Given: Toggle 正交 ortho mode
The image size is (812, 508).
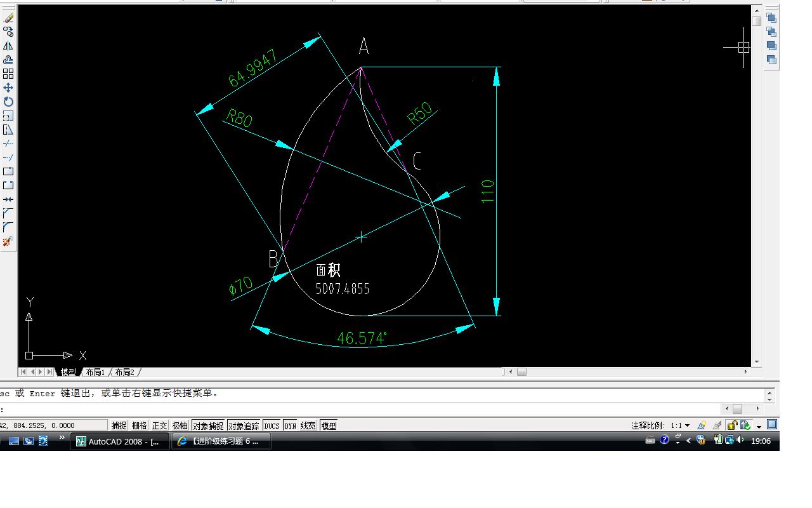Looking at the screenshot, I should [x=160, y=425].
